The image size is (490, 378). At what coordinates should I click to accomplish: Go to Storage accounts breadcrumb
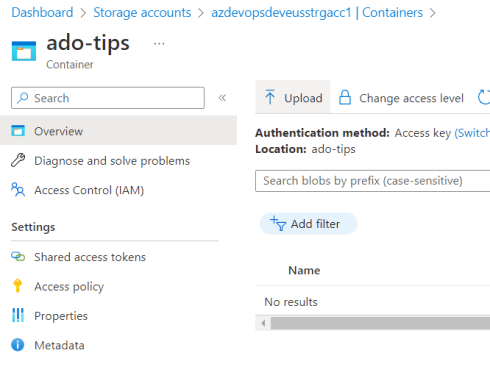click(142, 13)
